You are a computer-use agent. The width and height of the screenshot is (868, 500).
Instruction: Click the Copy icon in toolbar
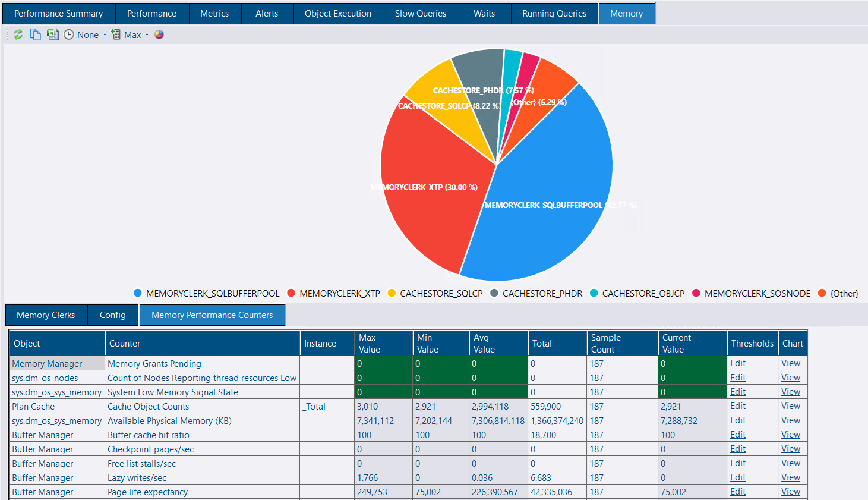[x=36, y=34]
